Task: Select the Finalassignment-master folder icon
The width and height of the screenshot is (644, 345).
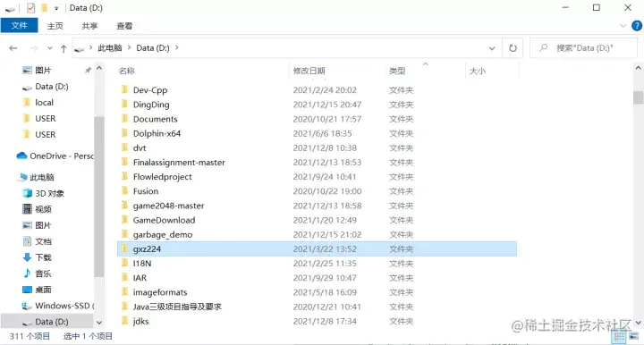Action: click(x=125, y=162)
